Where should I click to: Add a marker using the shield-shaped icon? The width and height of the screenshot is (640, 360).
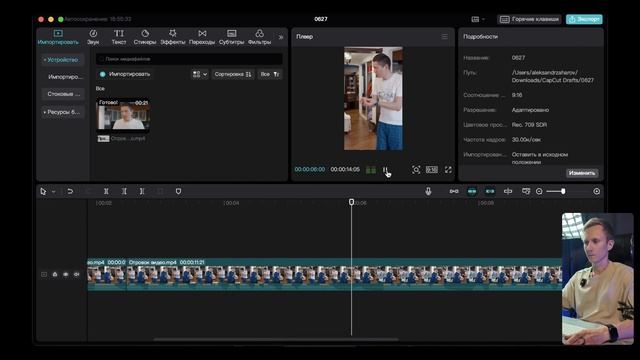(178, 191)
